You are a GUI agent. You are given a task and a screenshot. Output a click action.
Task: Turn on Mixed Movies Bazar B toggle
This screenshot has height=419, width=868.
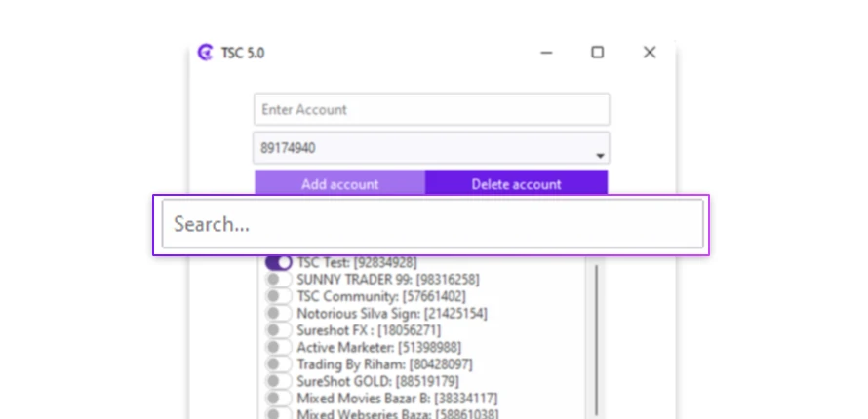pos(279,398)
